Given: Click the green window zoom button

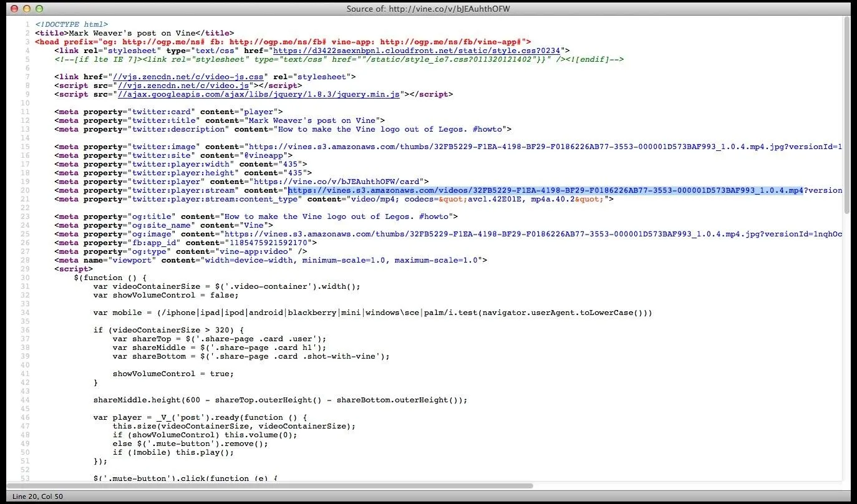Looking at the screenshot, I should pyautogui.click(x=39, y=9).
